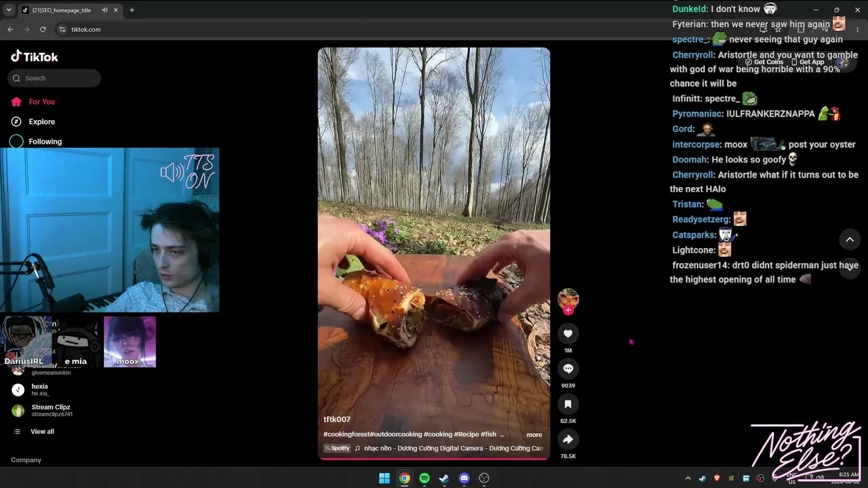
Task: Bookmark the video using the save icon
Action: click(x=568, y=404)
